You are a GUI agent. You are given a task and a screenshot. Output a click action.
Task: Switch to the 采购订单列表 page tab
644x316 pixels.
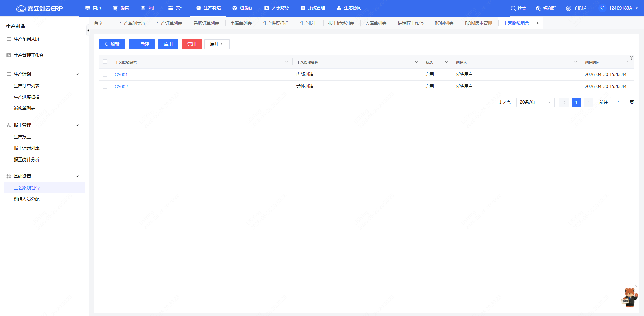click(206, 23)
